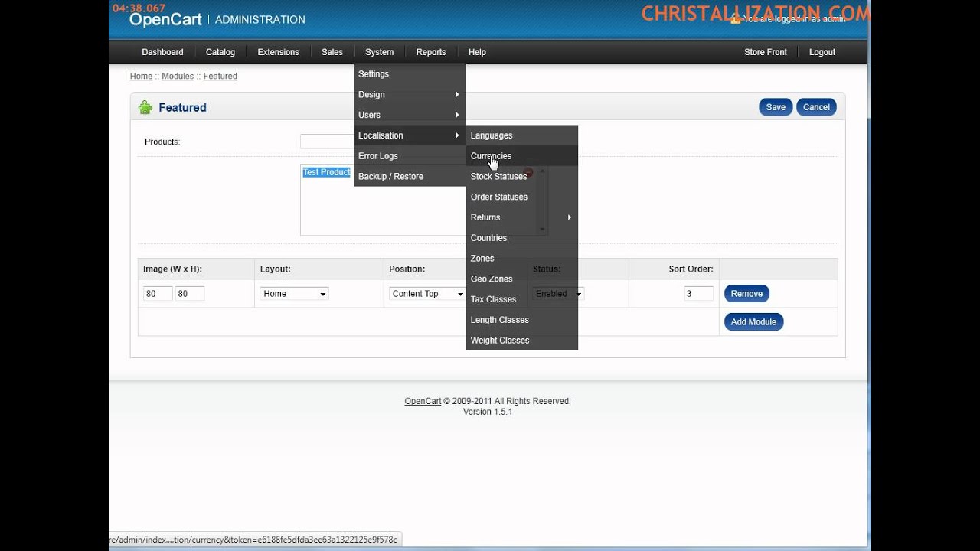The width and height of the screenshot is (980, 551).
Task: Open the OpenCart footer link
Action: click(x=423, y=401)
